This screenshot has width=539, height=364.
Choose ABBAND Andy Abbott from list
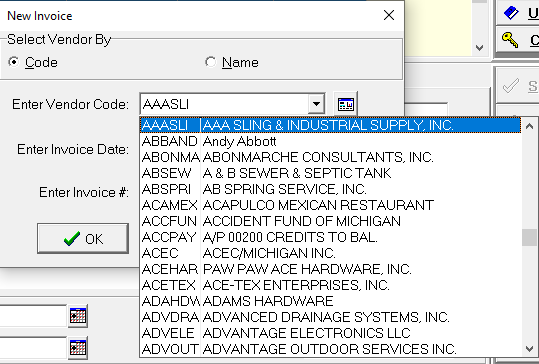(x=331, y=141)
